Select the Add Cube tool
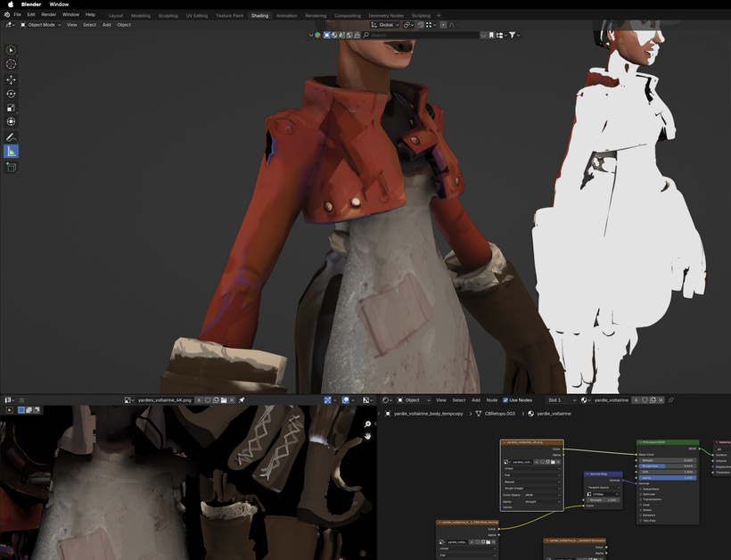The width and height of the screenshot is (731, 560). (11, 167)
